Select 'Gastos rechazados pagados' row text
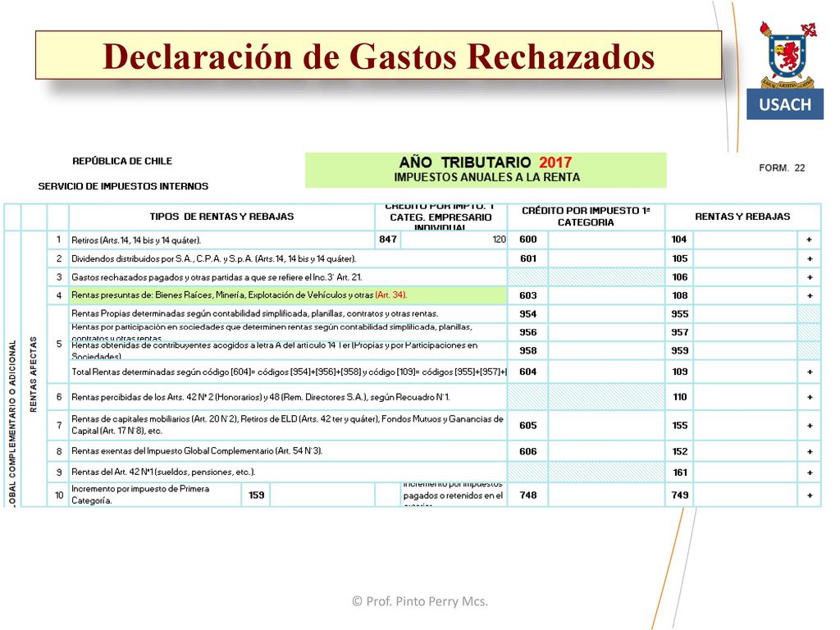 click(x=217, y=277)
